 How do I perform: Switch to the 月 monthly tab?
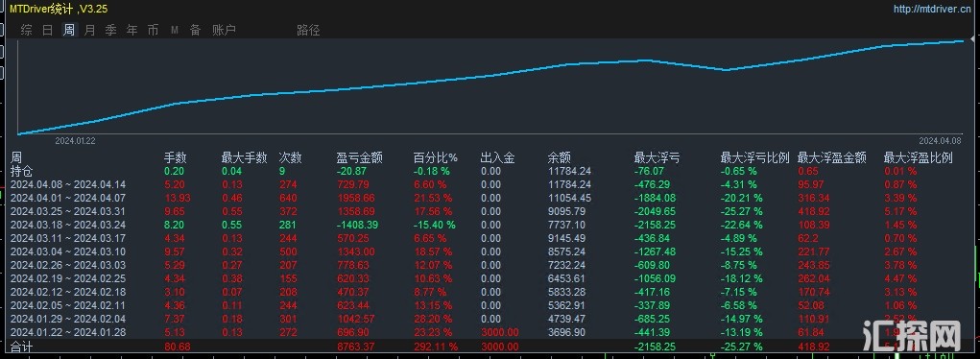[x=90, y=30]
